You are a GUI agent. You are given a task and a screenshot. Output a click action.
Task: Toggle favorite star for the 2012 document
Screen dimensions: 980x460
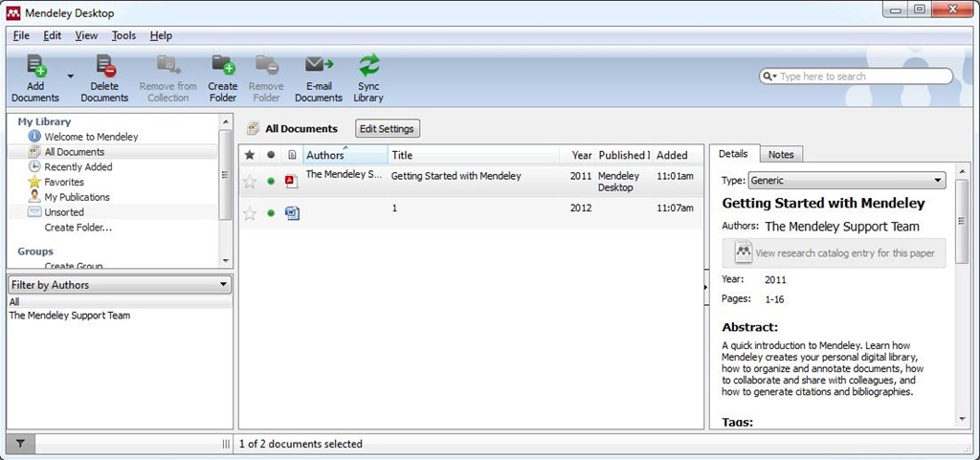(250, 212)
